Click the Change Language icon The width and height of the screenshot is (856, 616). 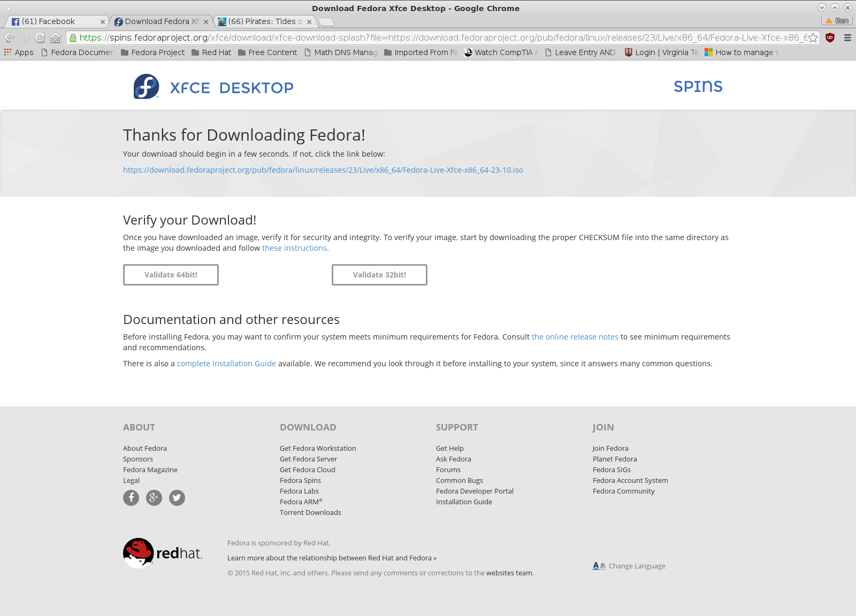coord(599,566)
